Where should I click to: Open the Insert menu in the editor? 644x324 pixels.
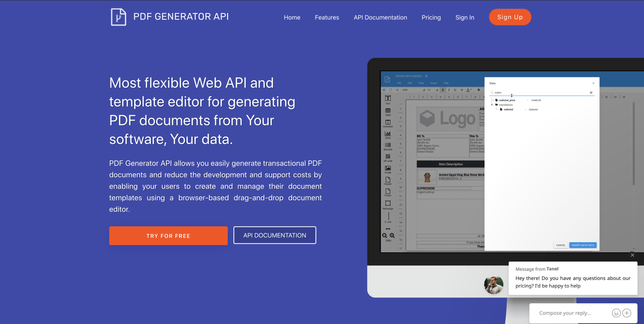coord(434,83)
